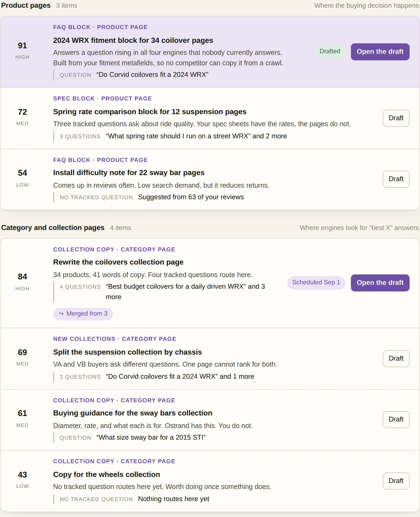Click the 'Scheduled Sep 1' status badge
The height and width of the screenshot is (517, 420).
[x=316, y=282]
